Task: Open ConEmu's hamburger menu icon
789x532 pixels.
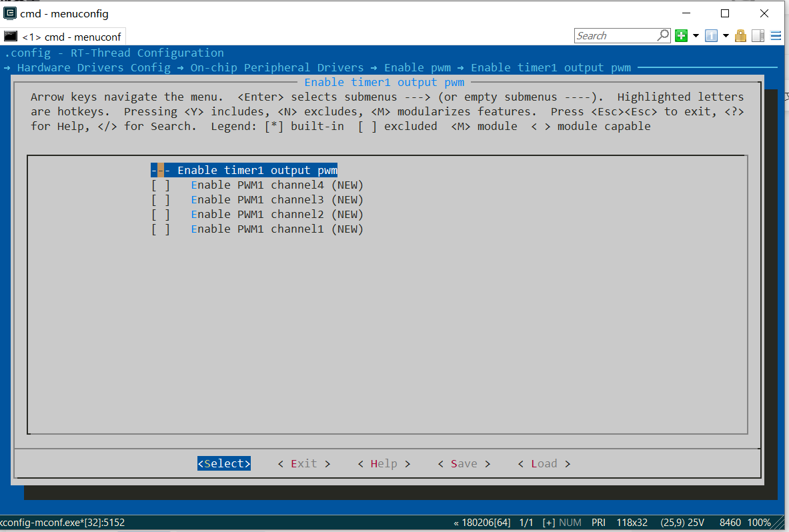Action: click(775, 35)
